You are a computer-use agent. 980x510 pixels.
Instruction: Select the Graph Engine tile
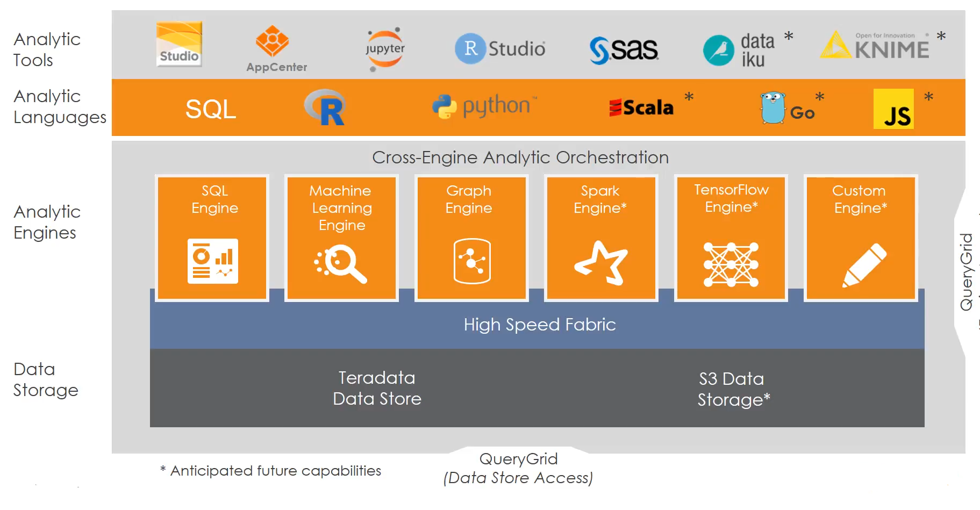tap(471, 238)
